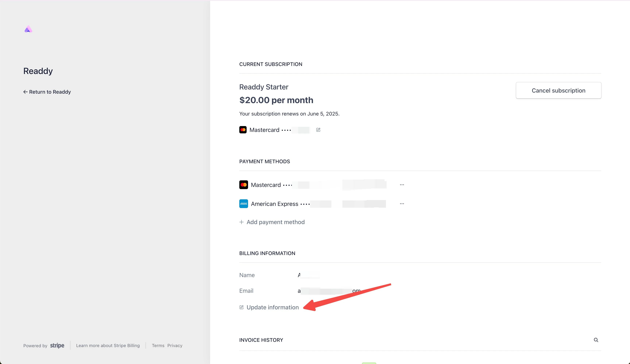Viewport: 630px width, 364px height.
Task: Open the Mastercard payment method options menu
Action: (x=402, y=185)
